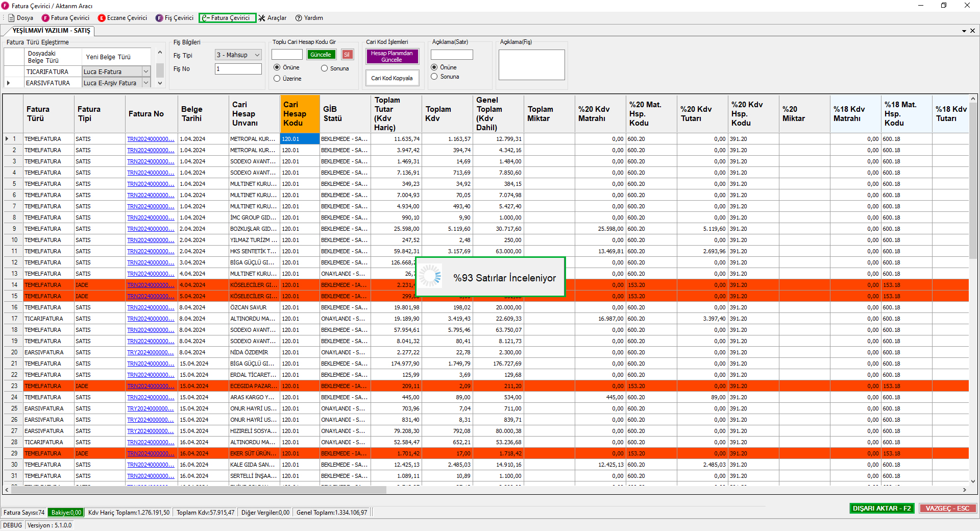Open the Fatura No link in row 5
Viewport: 980px width, 531px height.
pos(151,184)
